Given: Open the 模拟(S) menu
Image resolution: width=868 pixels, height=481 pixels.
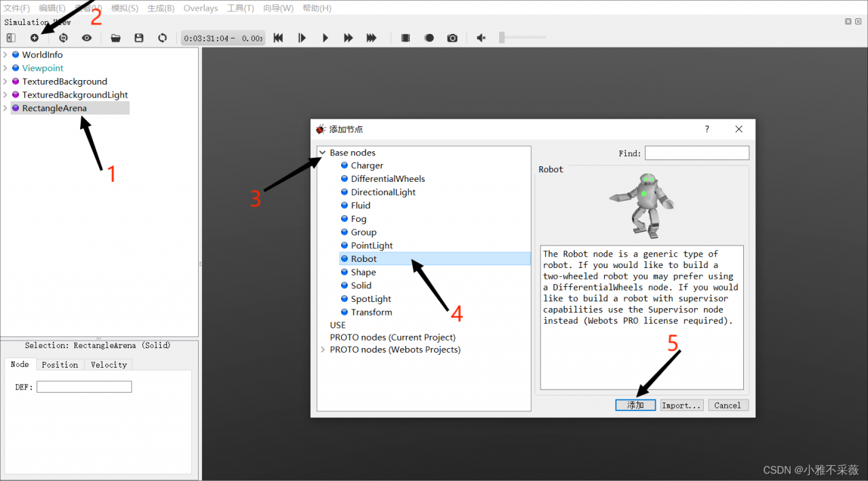Looking at the screenshot, I should (125, 8).
